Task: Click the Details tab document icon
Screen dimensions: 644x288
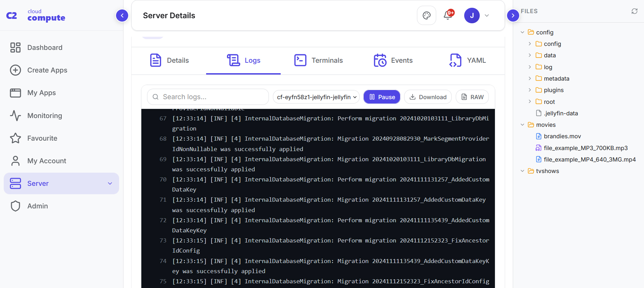Action: [156, 60]
